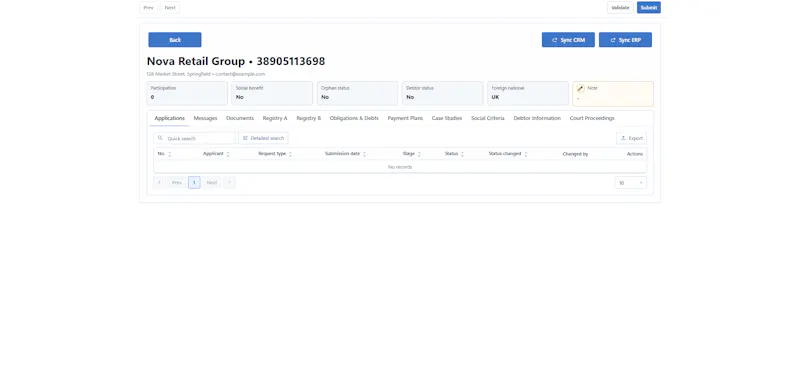Image resolution: width=800 pixels, height=377 pixels.
Task: Click the contact@example.com address line
Action: coord(240,74)
